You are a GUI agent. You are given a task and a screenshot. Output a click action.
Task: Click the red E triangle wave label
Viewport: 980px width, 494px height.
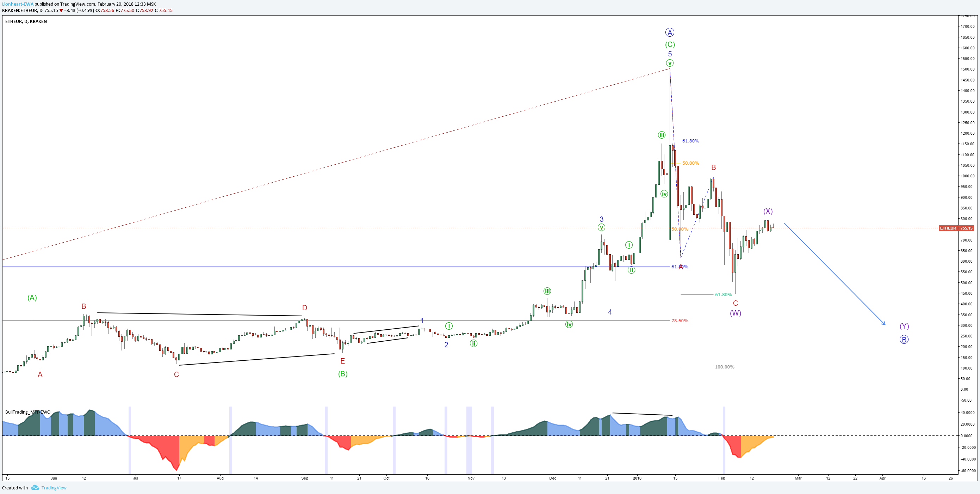point(342,361)
